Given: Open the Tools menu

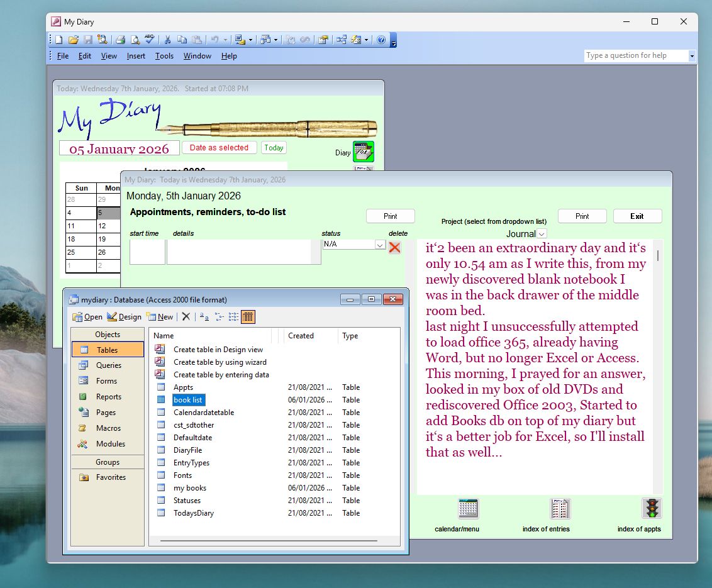Looking at the screenshot, I should pos(164,56).
